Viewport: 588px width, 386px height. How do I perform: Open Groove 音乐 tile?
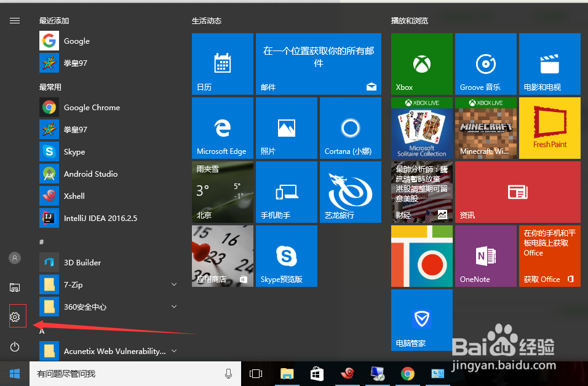pos(486,64)
